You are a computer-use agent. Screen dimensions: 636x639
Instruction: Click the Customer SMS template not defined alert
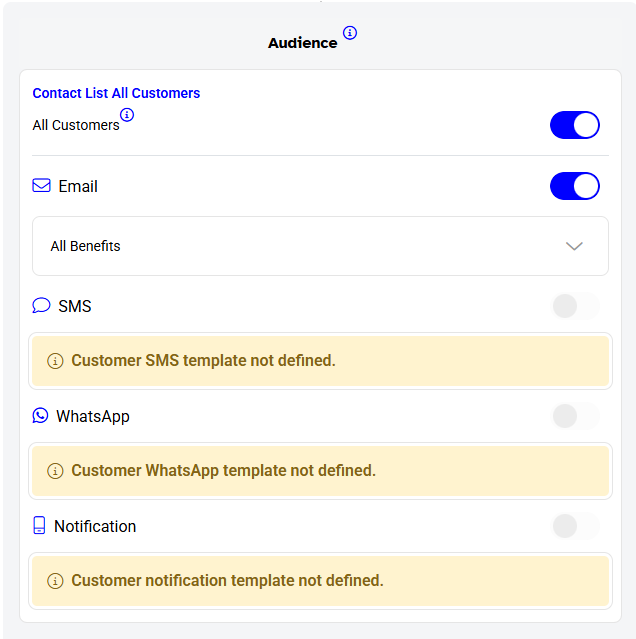(320, 361)
